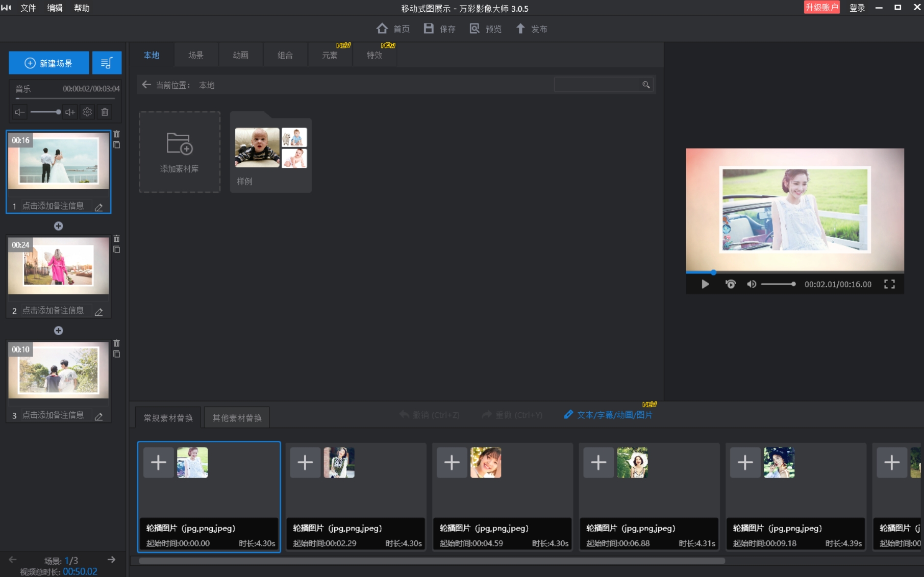
Task: Go to the home page (首页)
Action: coord(393,29)
